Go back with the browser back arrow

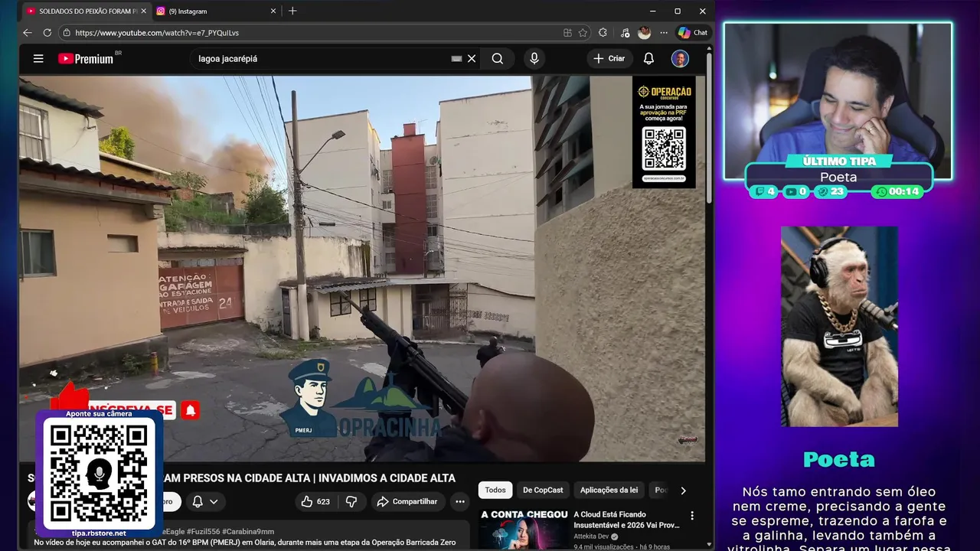(28, 33)
